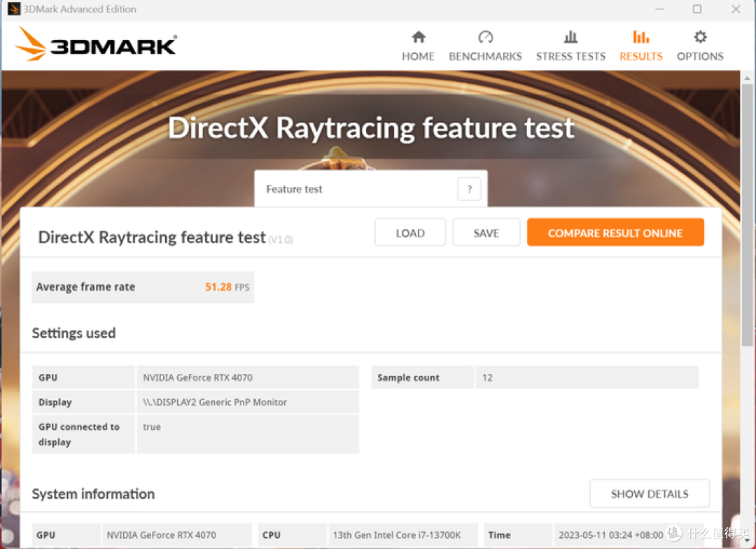Go to the HOME tab label
Image resolution: width=756 pixels, height=549 pixels.
(x=418, y=57)
